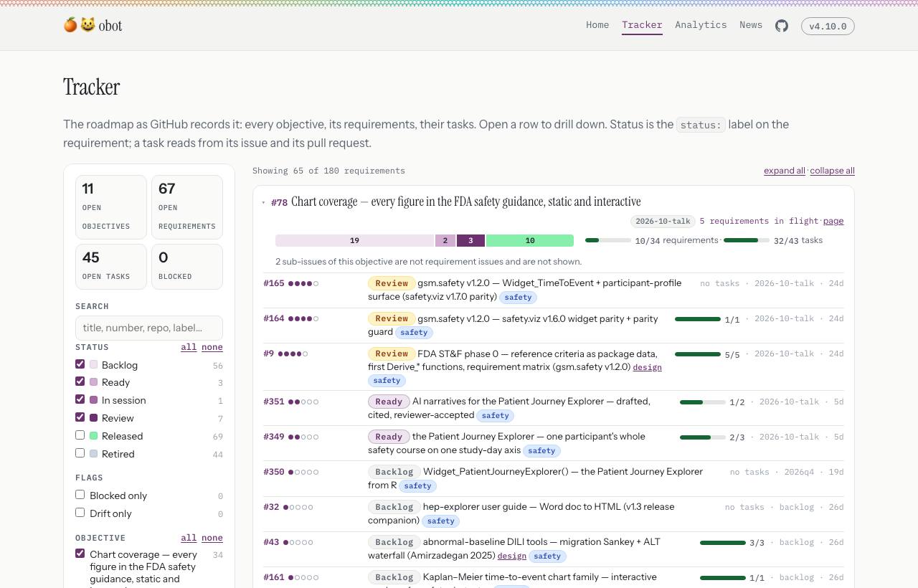This screenshot has height=588, width=918.
Task: Select all status filters
Action: click(189, 347)
